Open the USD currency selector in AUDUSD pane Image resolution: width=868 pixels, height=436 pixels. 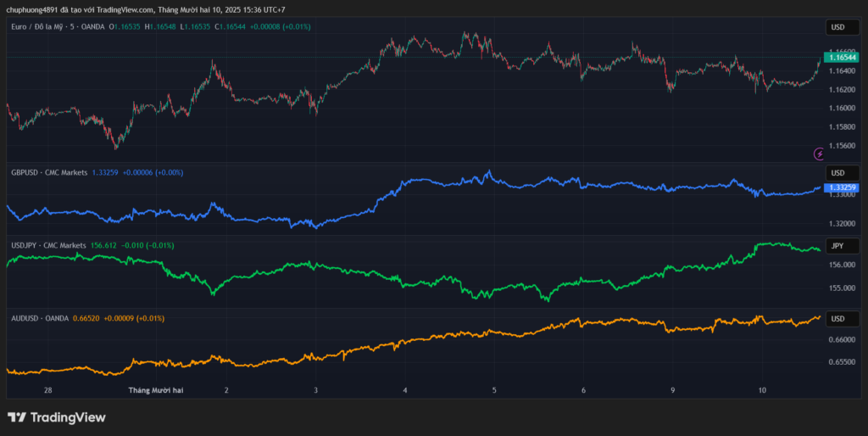click(x=837, y=319)
